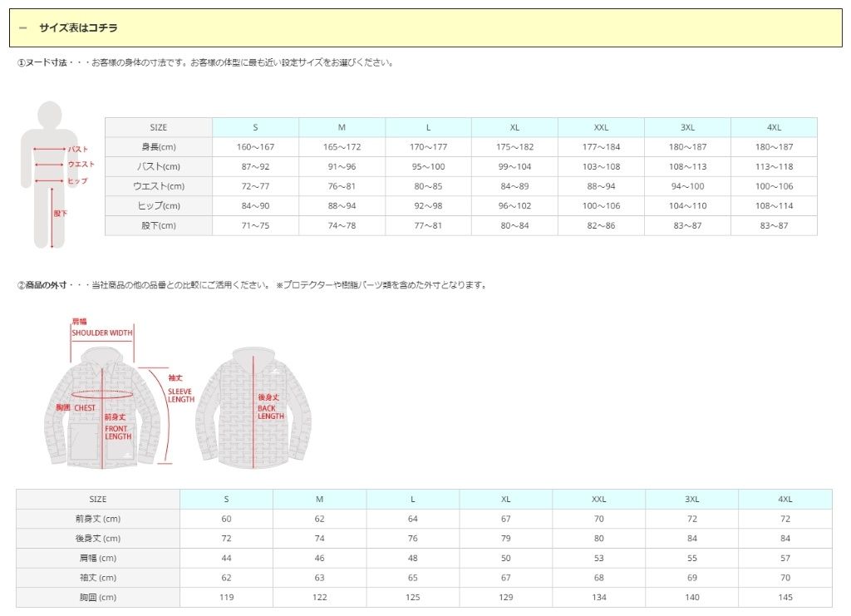Click the SHOULDER WIDTH label on jacket diagram
The image size is (851, 616).
click(x=101, y=333)
